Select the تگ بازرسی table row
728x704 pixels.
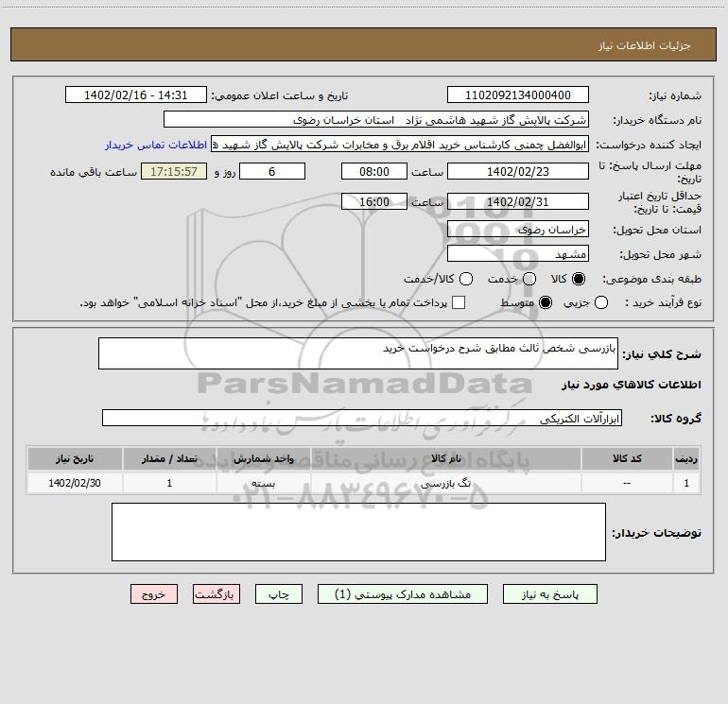[364, 483]
